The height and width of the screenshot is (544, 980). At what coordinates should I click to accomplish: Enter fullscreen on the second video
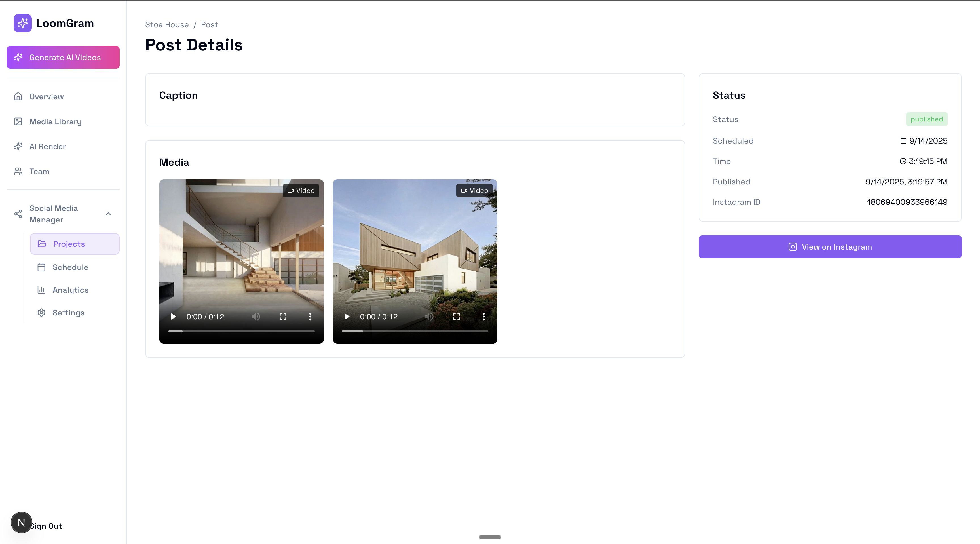click(456, 317)
